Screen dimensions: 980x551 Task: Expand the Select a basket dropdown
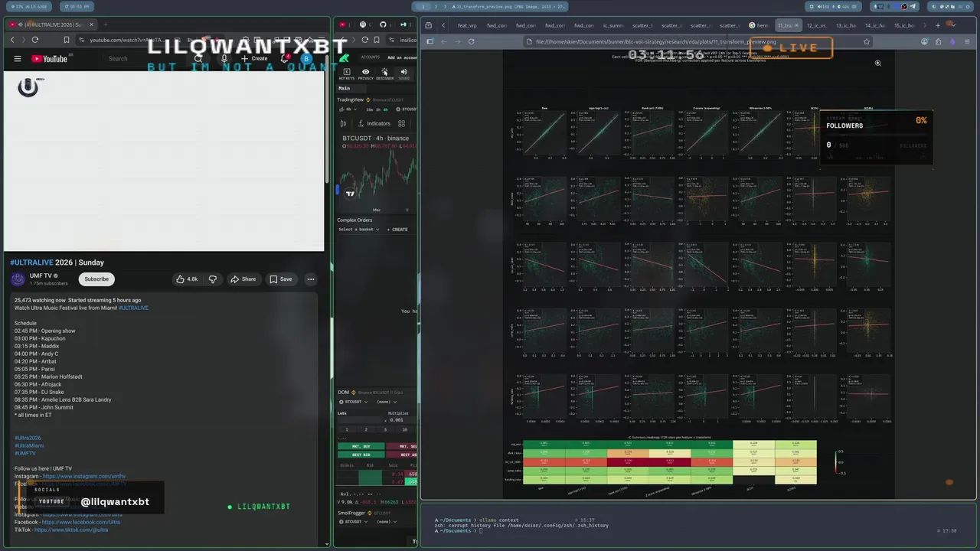(359, 230)
